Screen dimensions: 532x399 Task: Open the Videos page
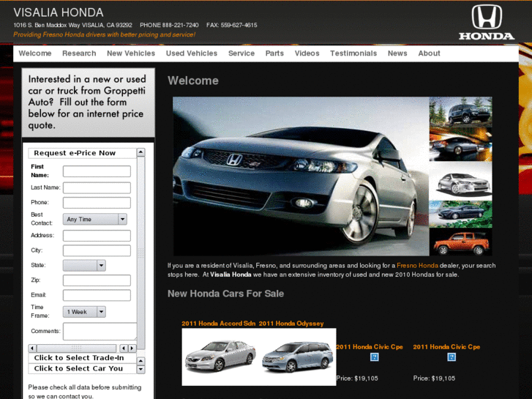pyautogui.click(x=307, y=53)
